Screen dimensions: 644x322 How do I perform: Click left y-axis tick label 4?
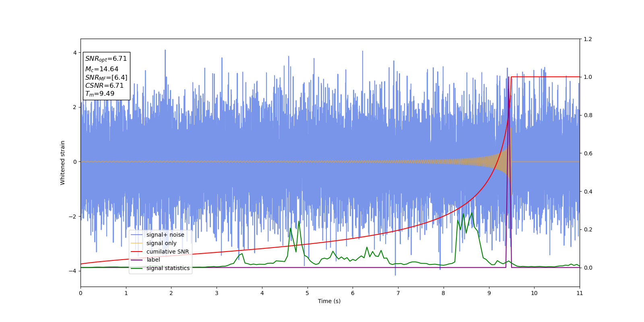coord(75,53)
